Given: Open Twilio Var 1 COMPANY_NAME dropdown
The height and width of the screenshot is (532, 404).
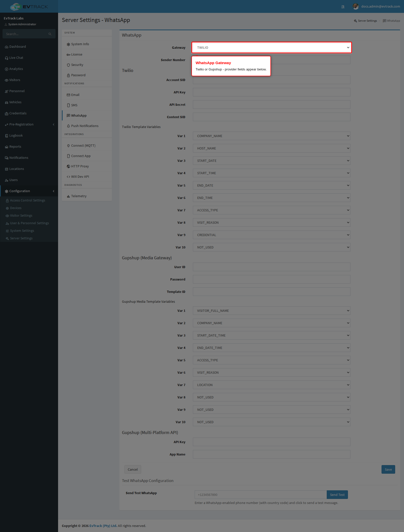Looking at the screenshot, I should tap(272, 136).
